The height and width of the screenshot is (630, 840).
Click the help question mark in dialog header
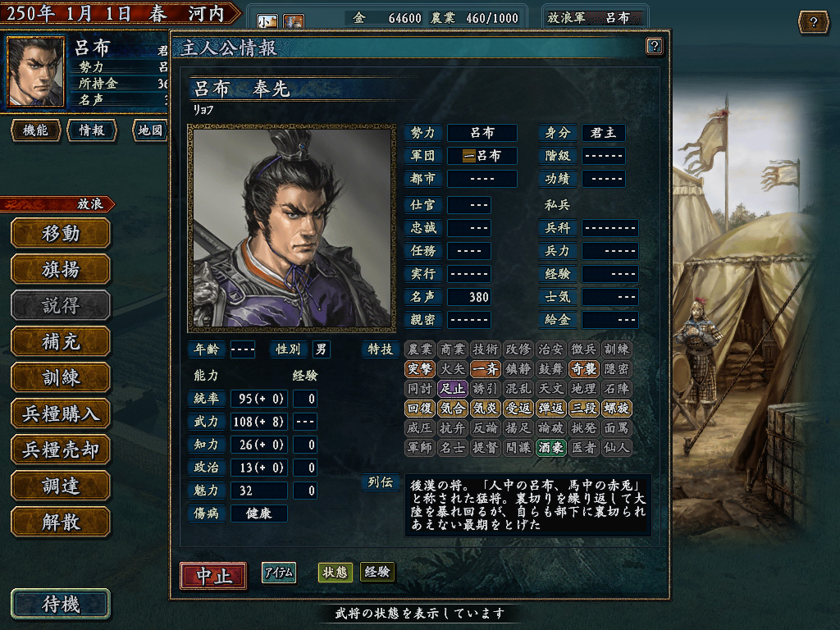[654, 46]
